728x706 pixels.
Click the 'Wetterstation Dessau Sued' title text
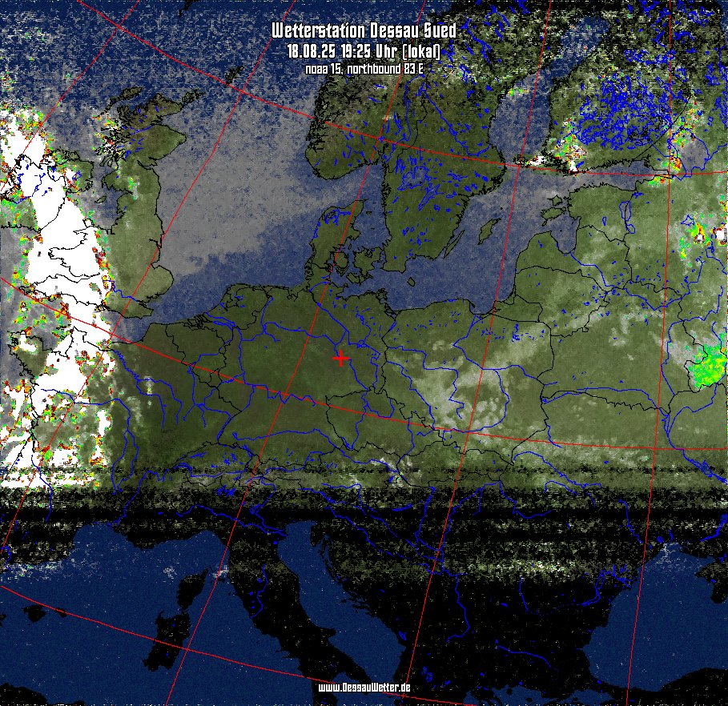[x=364, y=30]
